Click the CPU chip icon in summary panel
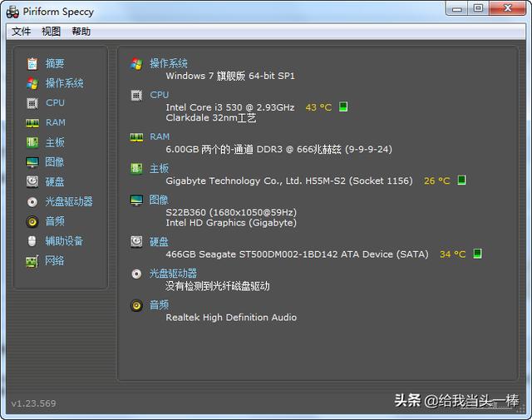Image resolution: width=532 pixels, height=420 pixels. click(136, 96)
